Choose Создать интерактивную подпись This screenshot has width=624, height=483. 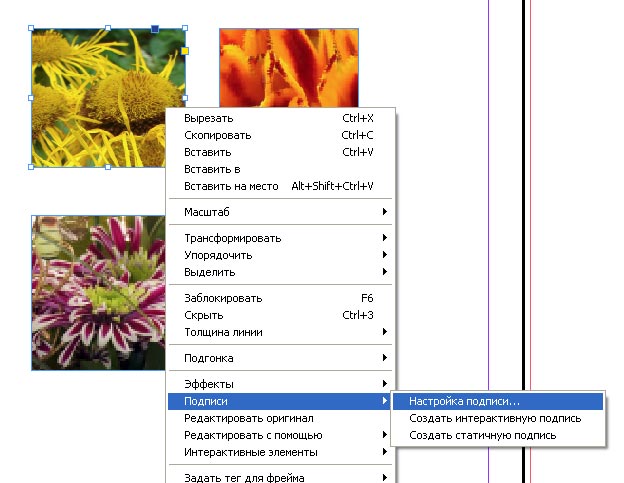[x=498, y=418]
